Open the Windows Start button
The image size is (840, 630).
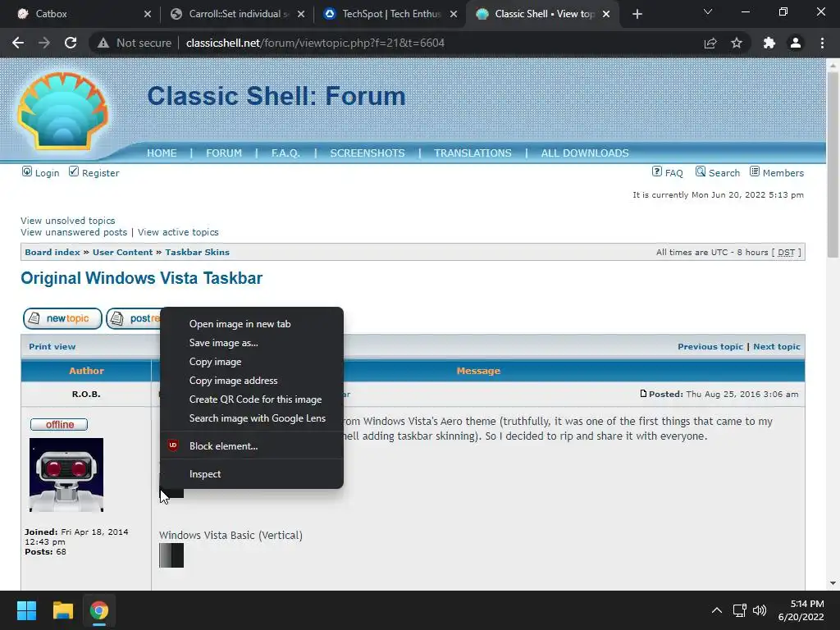(x=26, y=610)
